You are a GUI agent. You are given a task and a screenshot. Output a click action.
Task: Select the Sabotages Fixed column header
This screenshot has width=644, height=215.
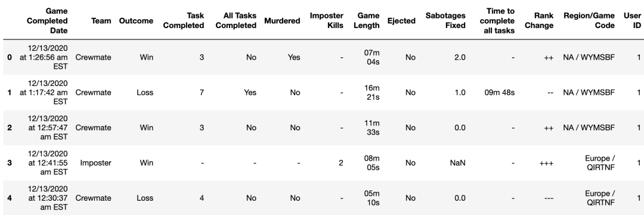tap(445, 20)
